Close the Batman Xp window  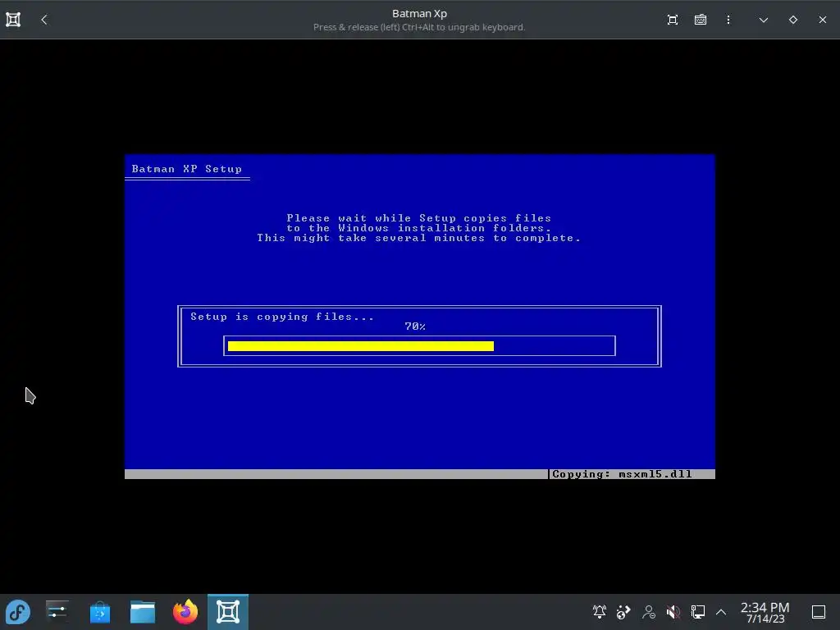822,20
